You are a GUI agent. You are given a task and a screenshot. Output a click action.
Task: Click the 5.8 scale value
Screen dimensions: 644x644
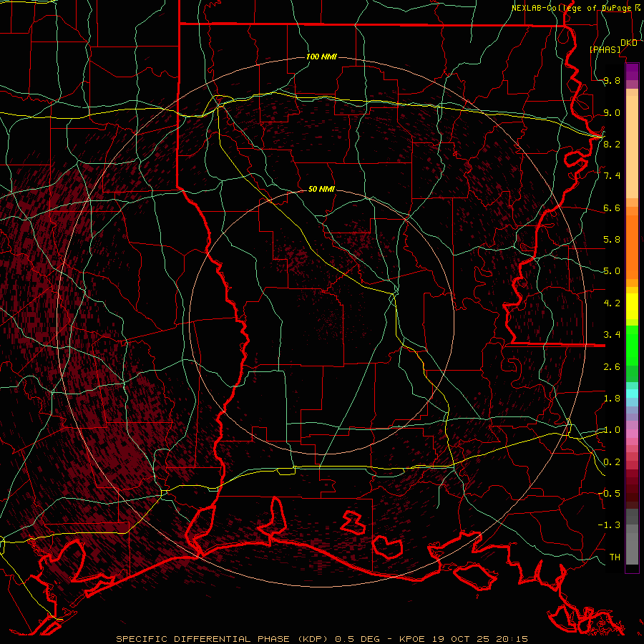click(612, 240)
